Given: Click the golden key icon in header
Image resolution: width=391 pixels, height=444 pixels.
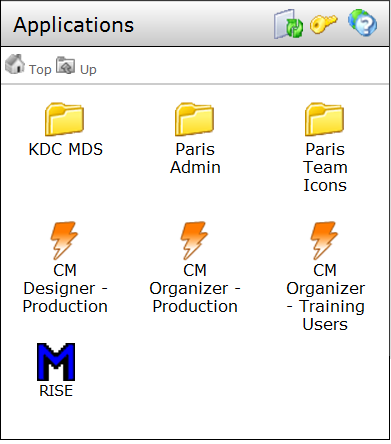Looking at the screenshot, I should click(323, 24).
